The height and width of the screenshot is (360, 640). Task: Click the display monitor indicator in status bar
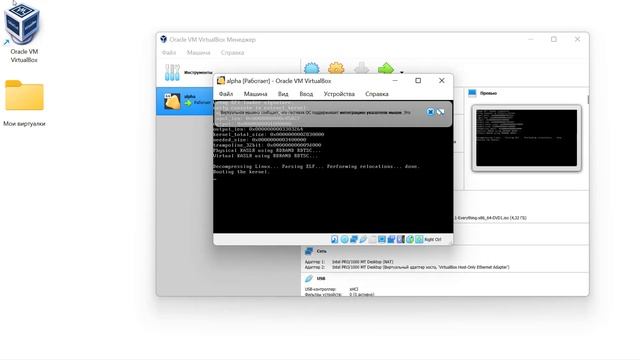(382, 239)
